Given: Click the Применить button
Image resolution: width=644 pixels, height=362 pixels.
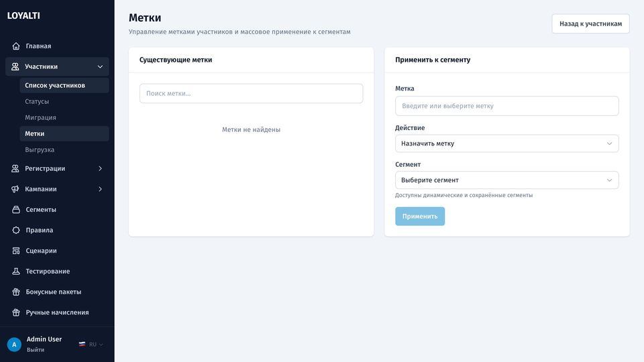Looking at the screenshot, I should pos(420,217).
